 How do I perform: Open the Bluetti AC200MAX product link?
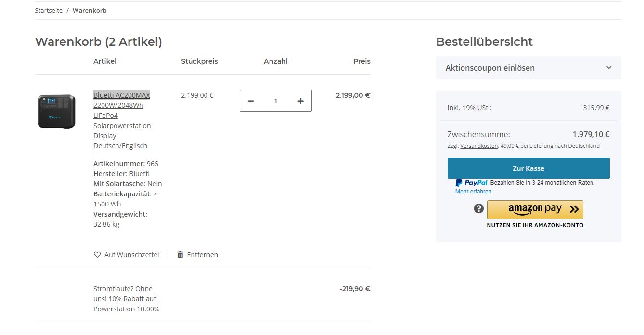coord(121,95)
